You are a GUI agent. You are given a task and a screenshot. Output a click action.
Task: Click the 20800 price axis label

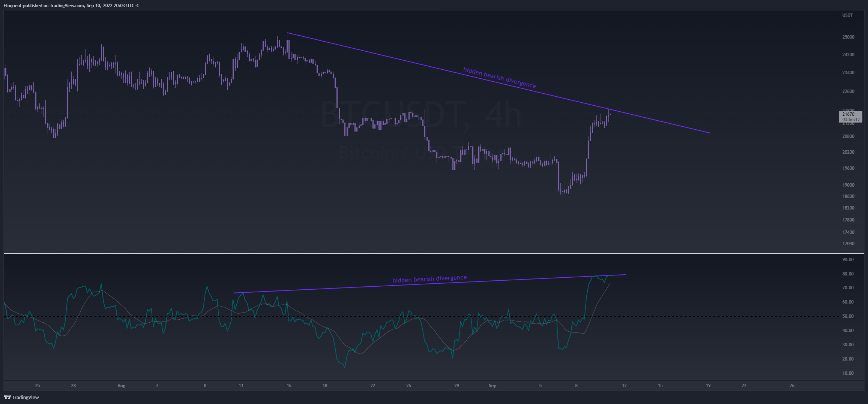pyautogui.click(x=848, y=136)
